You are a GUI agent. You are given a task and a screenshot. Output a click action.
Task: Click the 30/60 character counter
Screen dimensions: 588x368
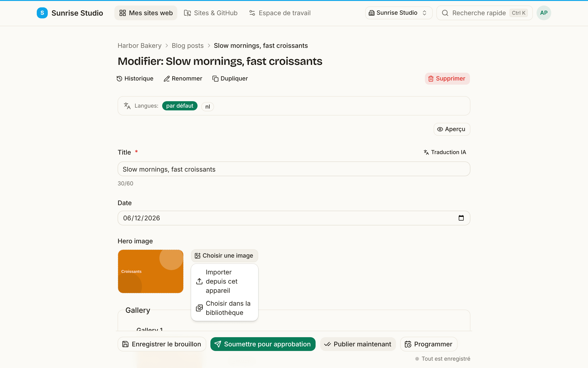point(125,184)
